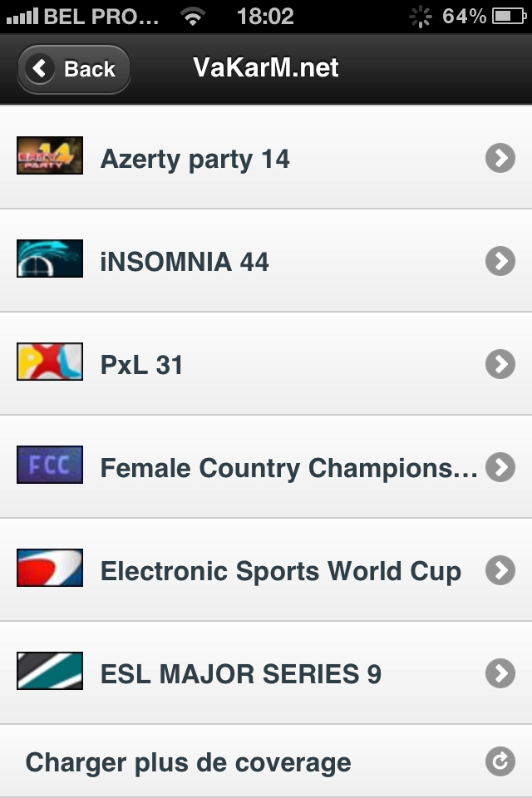This screenshot has height=798, width=532.
Task: Tap the VaKarM.net header title
Action: [266, 67]
